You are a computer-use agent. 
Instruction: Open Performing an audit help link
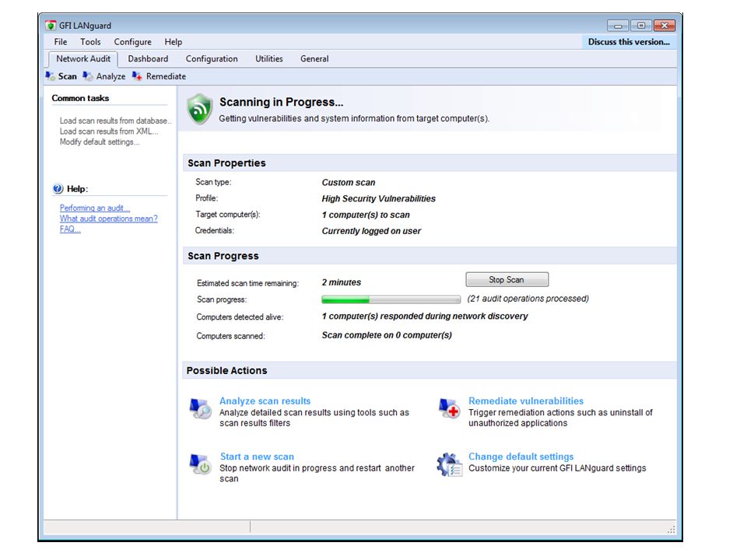[95, 208]
